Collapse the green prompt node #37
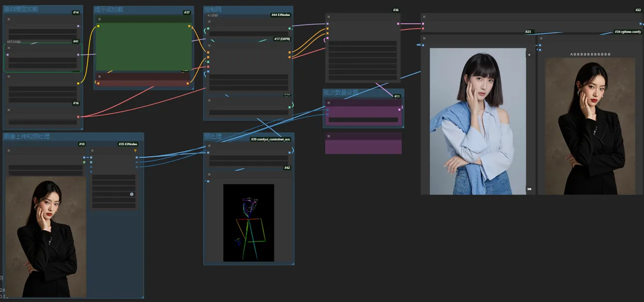This screenshot has height=302, width=644. pyautogui.click(x=99, y=19)
